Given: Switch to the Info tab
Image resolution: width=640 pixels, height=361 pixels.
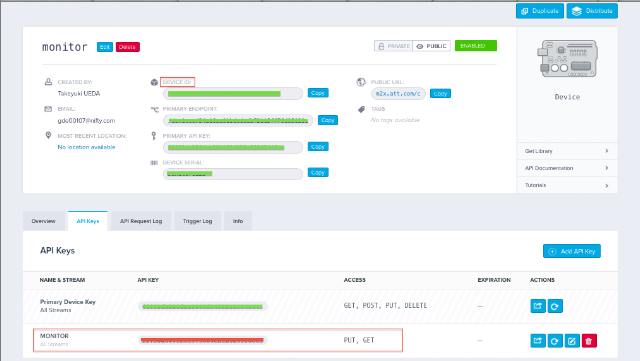Looking at the screenshot, I should click(x=238, y=221).
